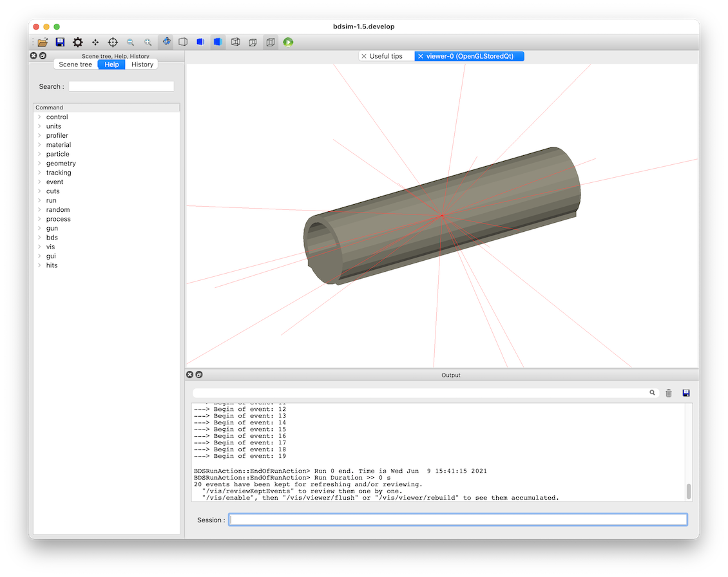Switch to the History tab
This screenshot has height=577, width=728.
142,64
